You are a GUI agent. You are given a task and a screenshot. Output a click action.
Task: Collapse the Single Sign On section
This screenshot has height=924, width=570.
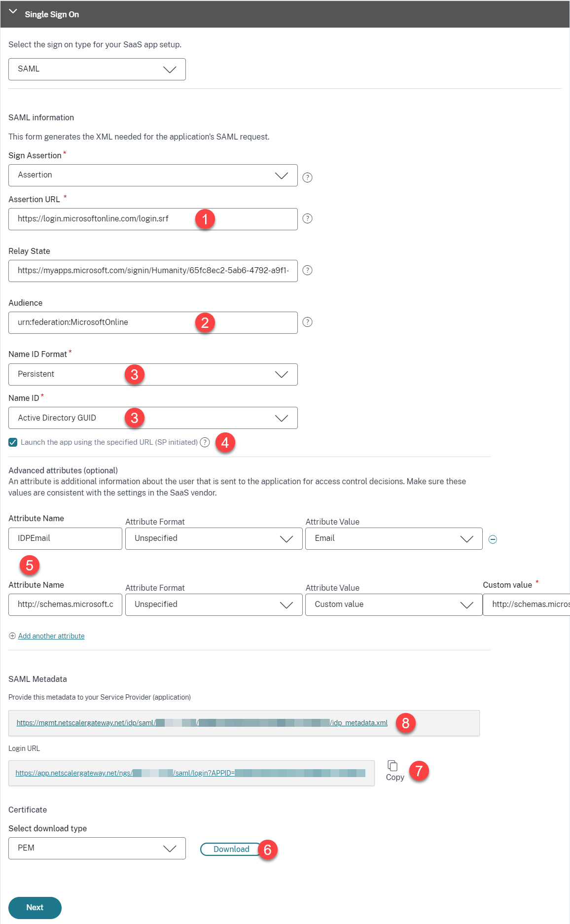[x=13, y=12]
